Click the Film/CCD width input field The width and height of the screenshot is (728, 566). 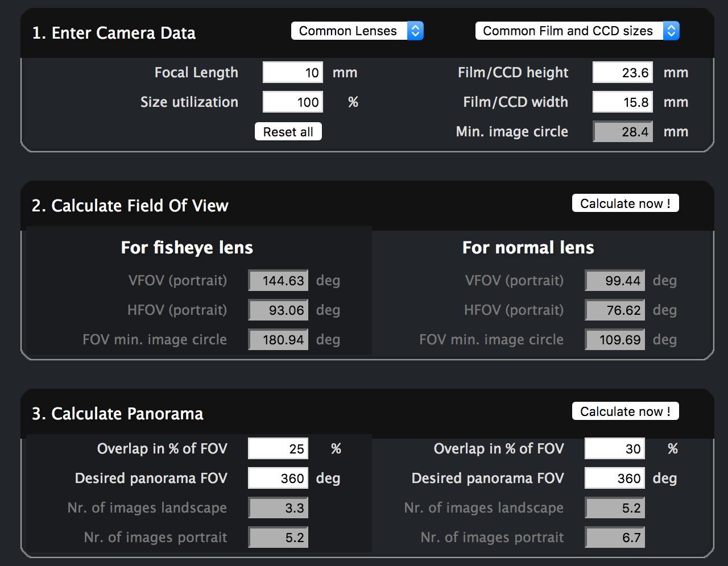[623, 102]
